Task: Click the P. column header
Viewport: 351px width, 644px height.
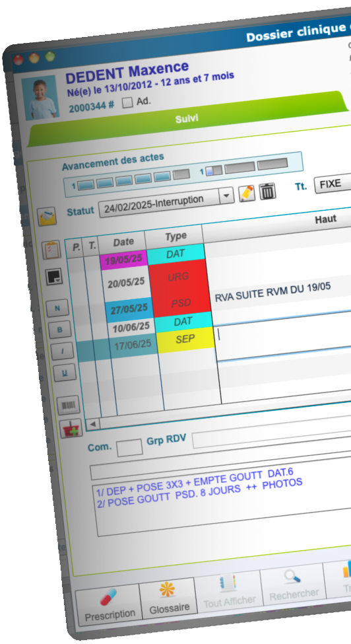Action: [77, 247]
